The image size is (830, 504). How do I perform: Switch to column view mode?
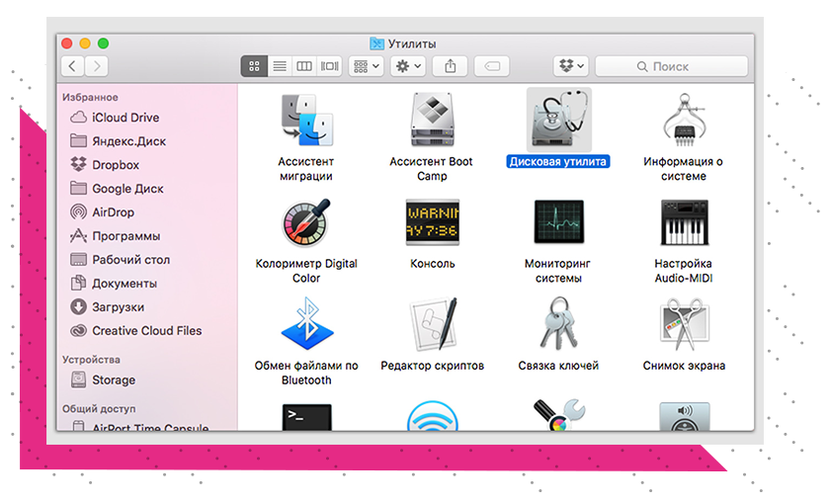click(x=304, y=66)
